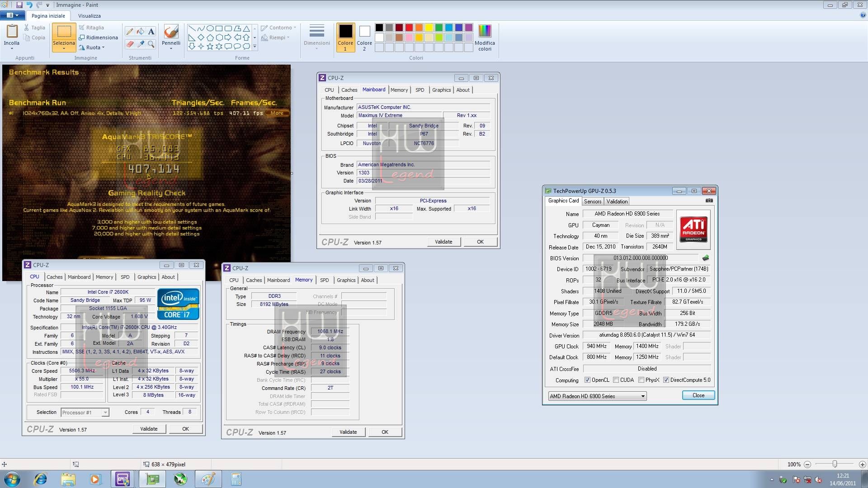The image size is (868, 488).
Task: Pick the rounded rectangle shape
Action: pyautogui.click(x=228, y=28)
